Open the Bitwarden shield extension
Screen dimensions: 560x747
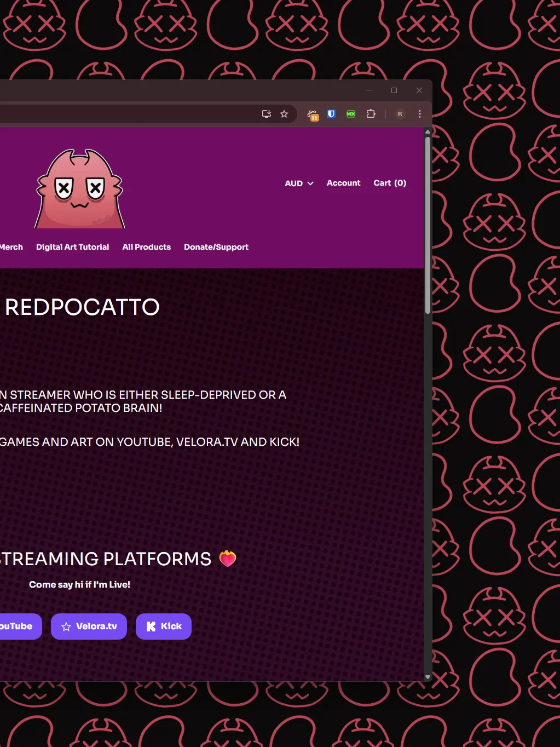331,114
